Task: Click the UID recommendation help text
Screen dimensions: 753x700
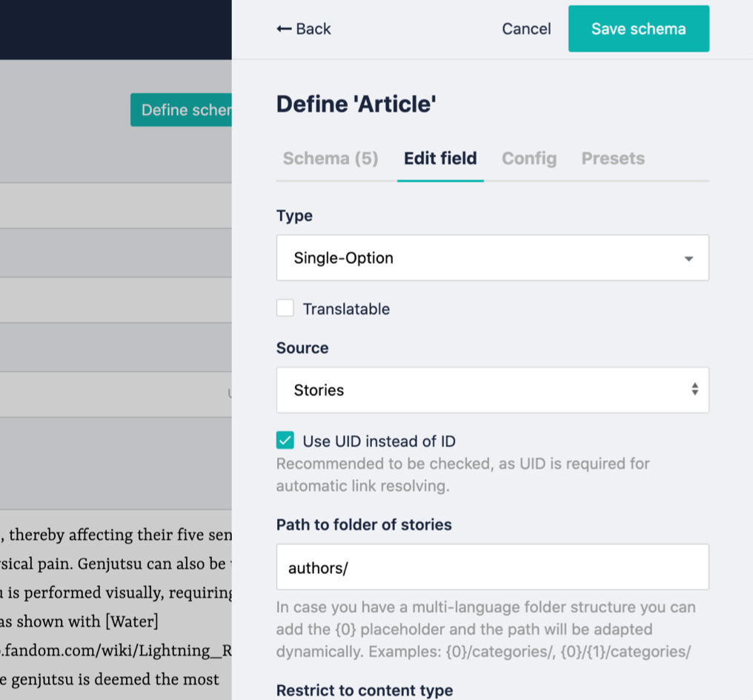Action: (462, 475)
